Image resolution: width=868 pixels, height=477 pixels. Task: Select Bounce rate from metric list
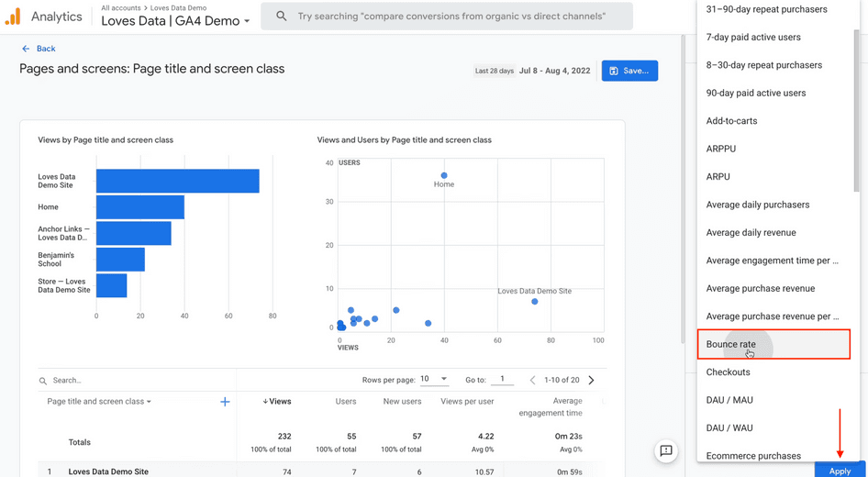(773, 344)
